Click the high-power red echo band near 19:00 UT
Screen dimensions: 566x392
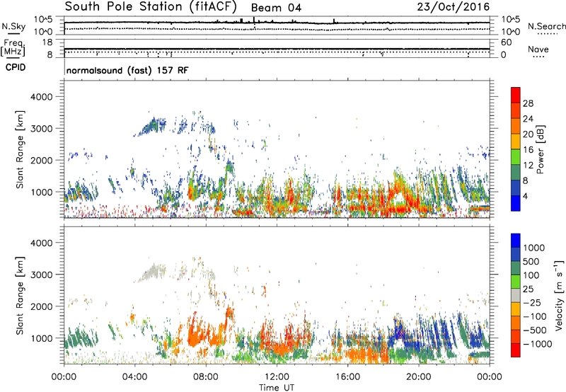(x=399, y=209)
